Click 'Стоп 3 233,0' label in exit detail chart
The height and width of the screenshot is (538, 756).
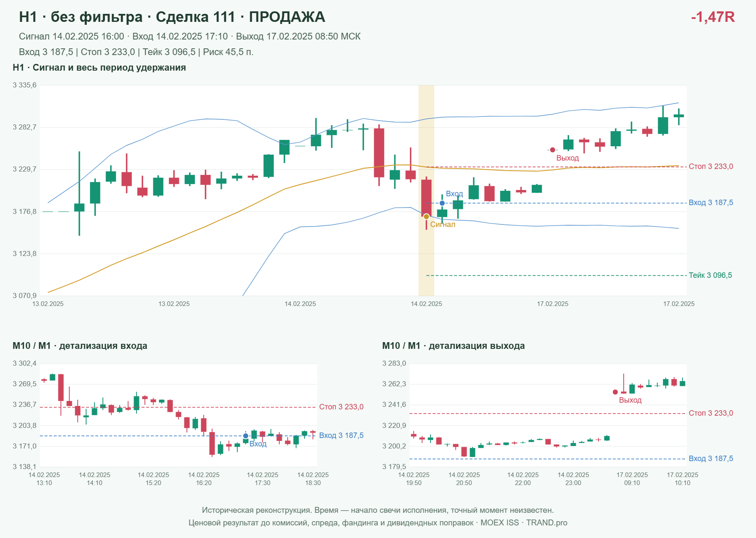(x=711, y=413)
